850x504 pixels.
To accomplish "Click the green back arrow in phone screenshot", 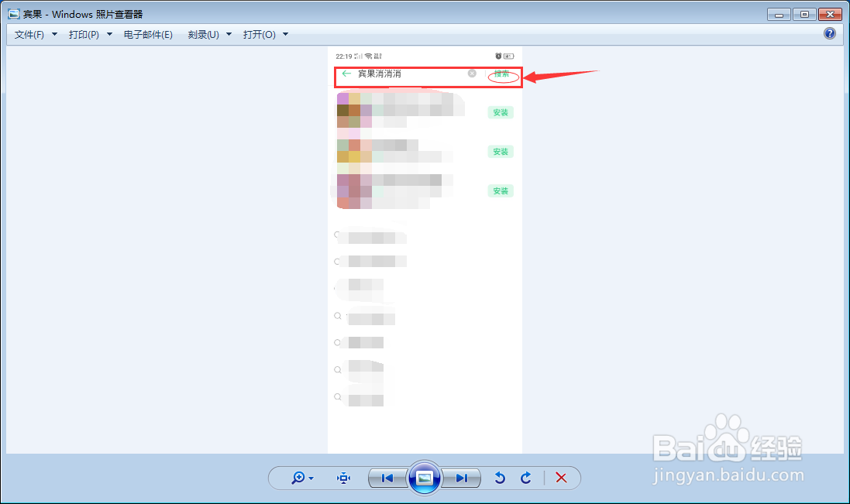I will coord(346,74).
